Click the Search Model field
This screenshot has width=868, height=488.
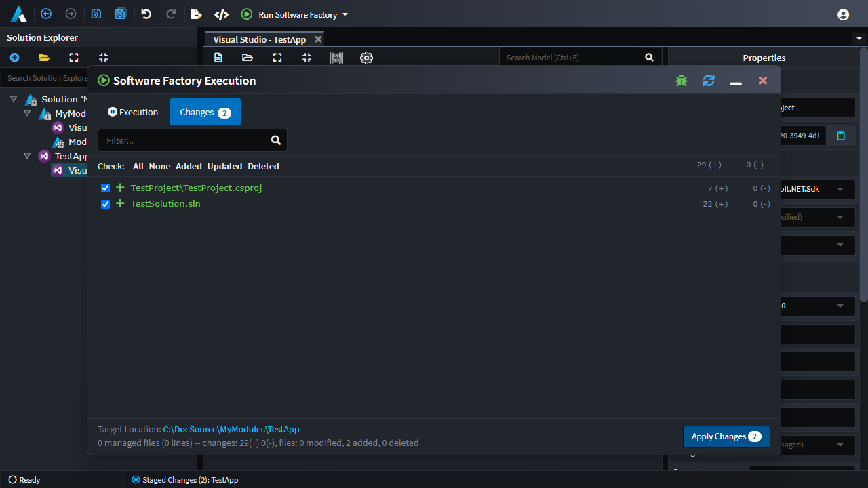pyautogui.click(x=568, y=58)
